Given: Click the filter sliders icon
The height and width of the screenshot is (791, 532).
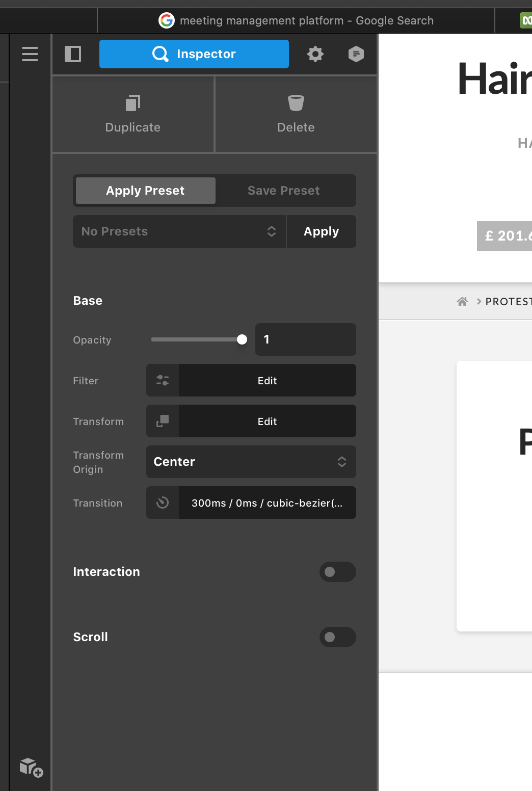Looking at the screenshot, I should (x=163, y=380).
